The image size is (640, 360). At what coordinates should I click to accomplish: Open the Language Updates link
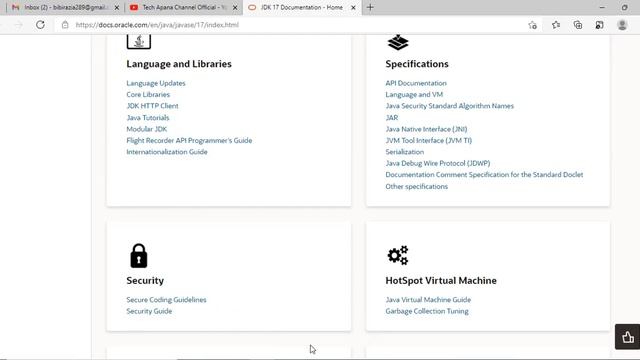(x=156, y=83)
